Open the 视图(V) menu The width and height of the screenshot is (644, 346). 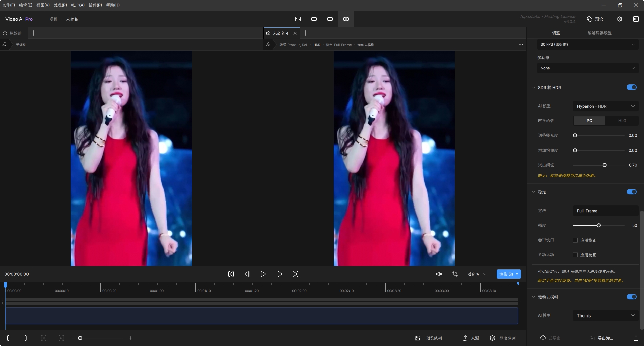click(43, 5)
